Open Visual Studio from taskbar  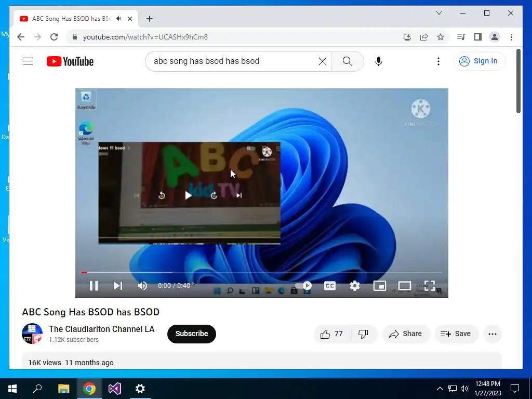115,389
